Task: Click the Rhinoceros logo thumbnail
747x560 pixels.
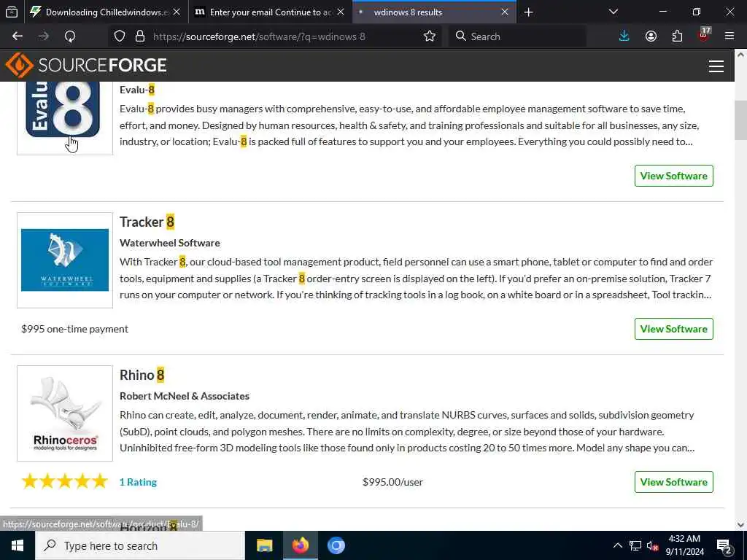Action: coord(65,413)
